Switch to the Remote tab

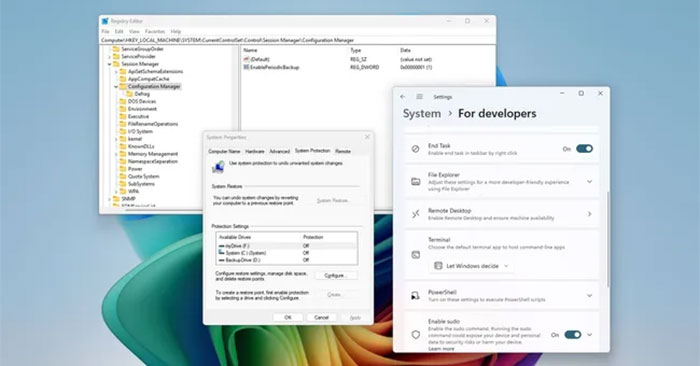click(343, 151)
